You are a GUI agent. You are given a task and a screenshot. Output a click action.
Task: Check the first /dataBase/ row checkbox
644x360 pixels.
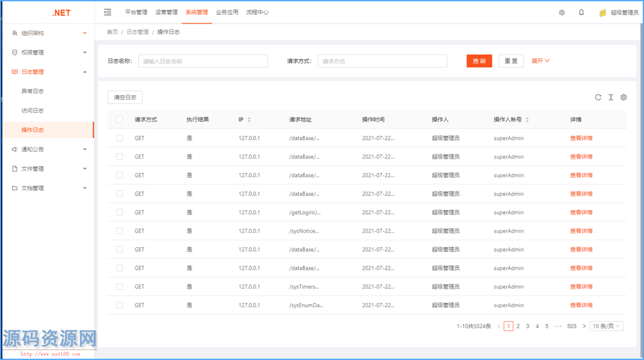[119, 138]
